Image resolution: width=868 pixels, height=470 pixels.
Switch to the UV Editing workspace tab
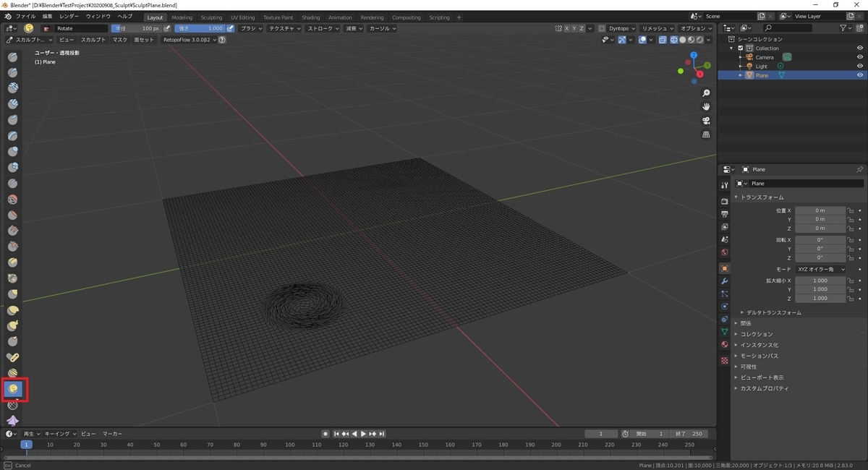(243, 17)
